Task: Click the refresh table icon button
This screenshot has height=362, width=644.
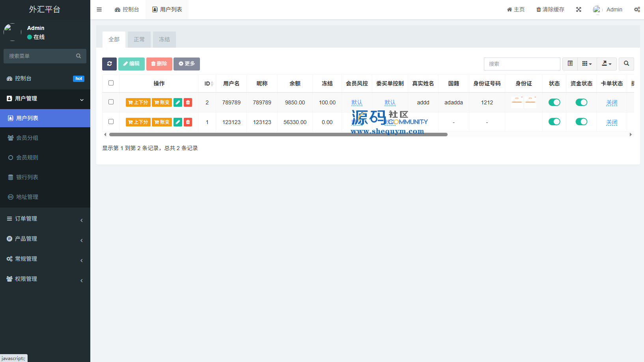Action: 109,64
